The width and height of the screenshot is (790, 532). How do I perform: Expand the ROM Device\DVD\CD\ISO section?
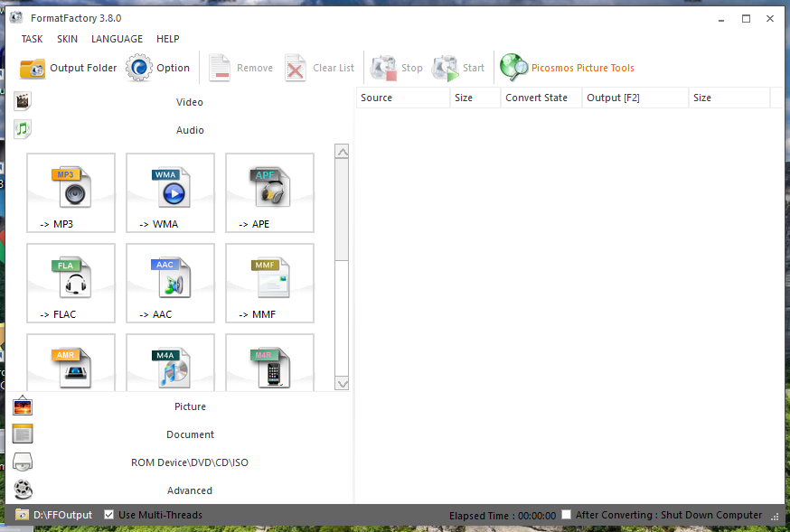coord(181,462)
